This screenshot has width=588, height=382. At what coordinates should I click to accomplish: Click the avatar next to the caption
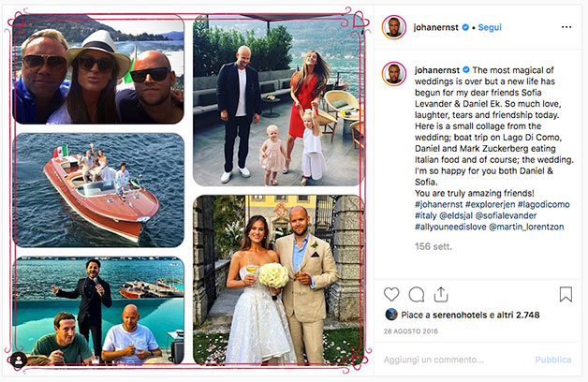[x=394, y=73]
